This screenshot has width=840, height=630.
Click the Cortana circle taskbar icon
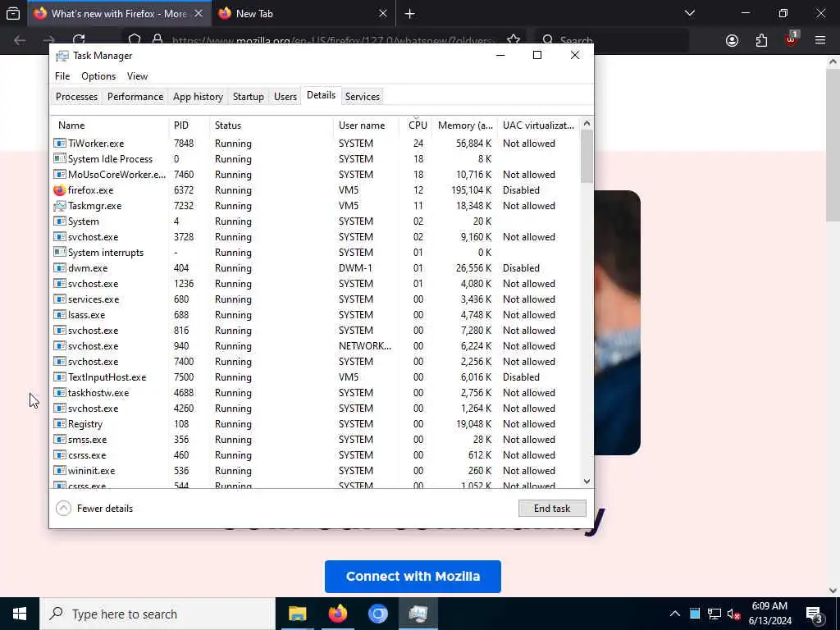[377, 614]
